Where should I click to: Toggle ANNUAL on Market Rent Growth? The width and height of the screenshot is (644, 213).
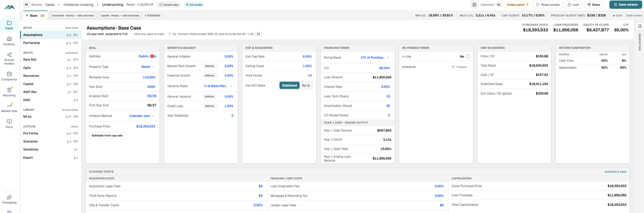[x=210, y=66]
